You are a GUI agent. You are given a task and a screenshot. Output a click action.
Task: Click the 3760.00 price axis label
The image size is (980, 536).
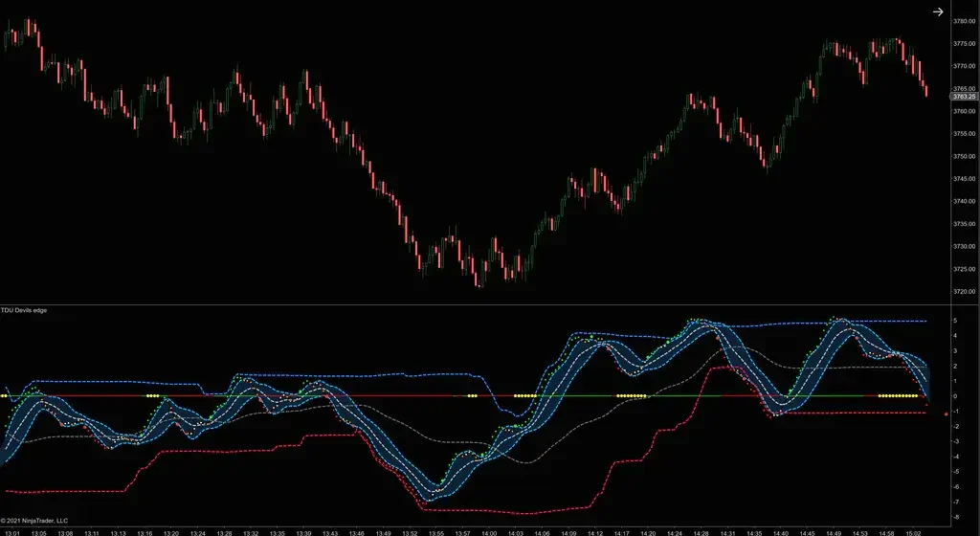[x=965, y=111]
